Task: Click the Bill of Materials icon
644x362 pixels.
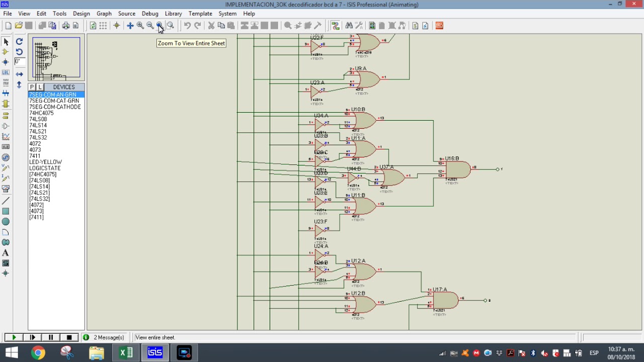Action: pos(415,26)
